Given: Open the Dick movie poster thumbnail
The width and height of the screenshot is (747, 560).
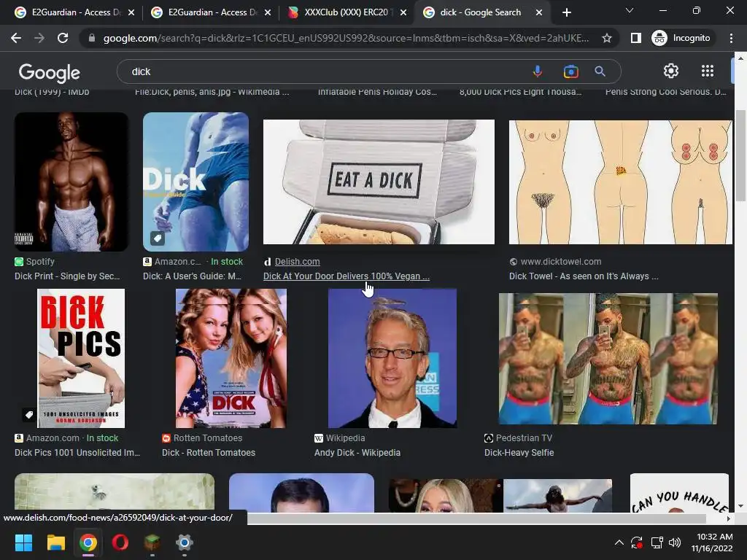Looking at the screenshot, I should 231,358.
